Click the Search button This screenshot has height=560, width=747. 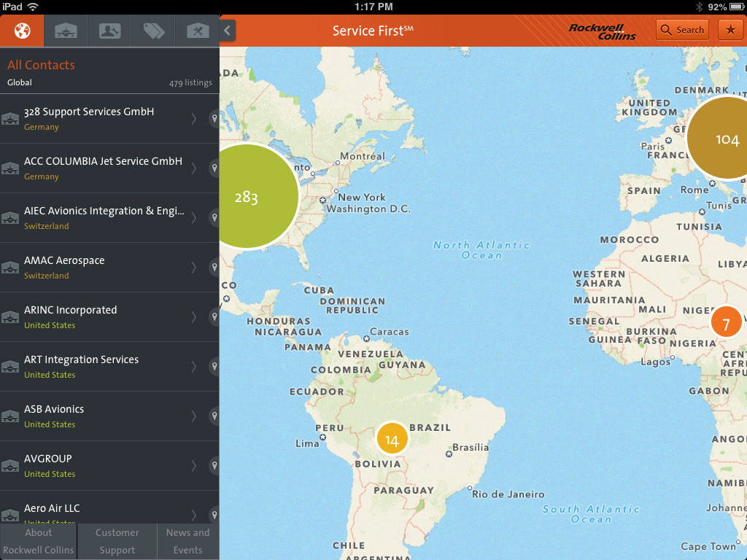682,30
